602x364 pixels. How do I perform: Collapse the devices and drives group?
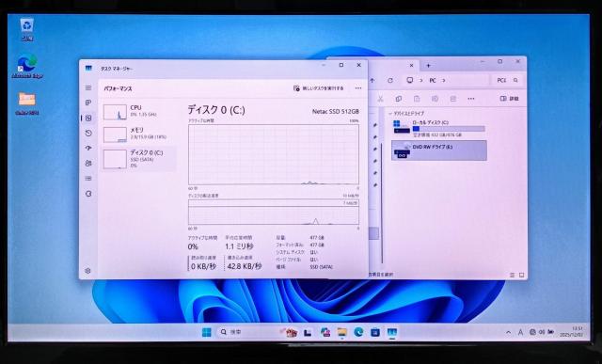[x=390, y=114]
